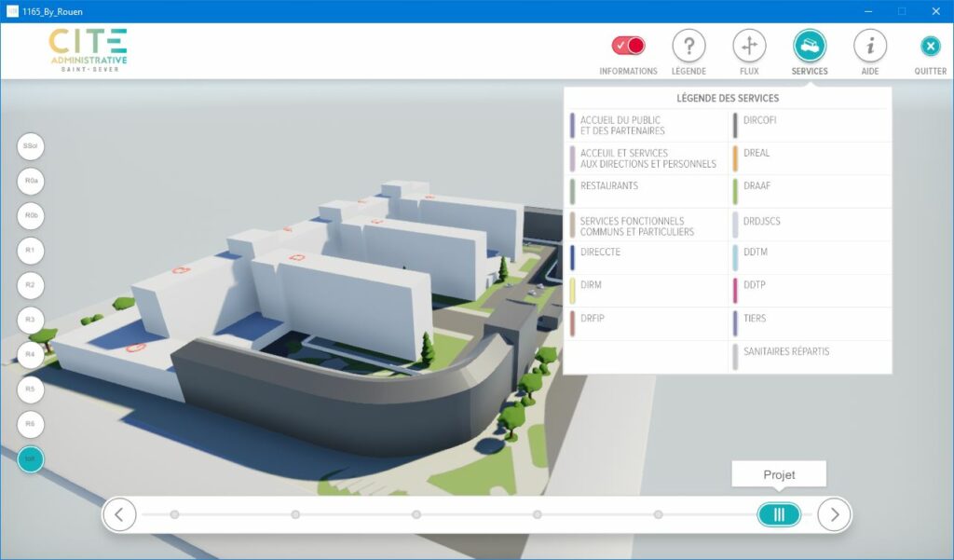Advance with the right arrow button

click(x=835, y=513)
